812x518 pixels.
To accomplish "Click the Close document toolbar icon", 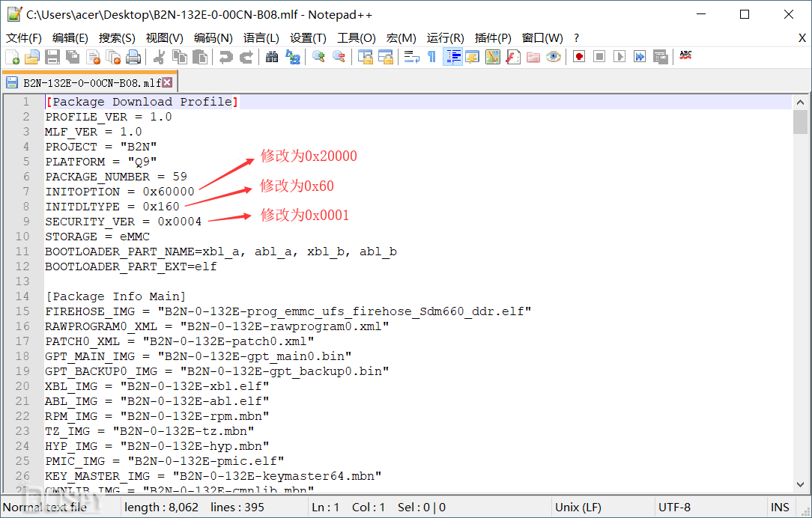I will (x=93, y=57).
